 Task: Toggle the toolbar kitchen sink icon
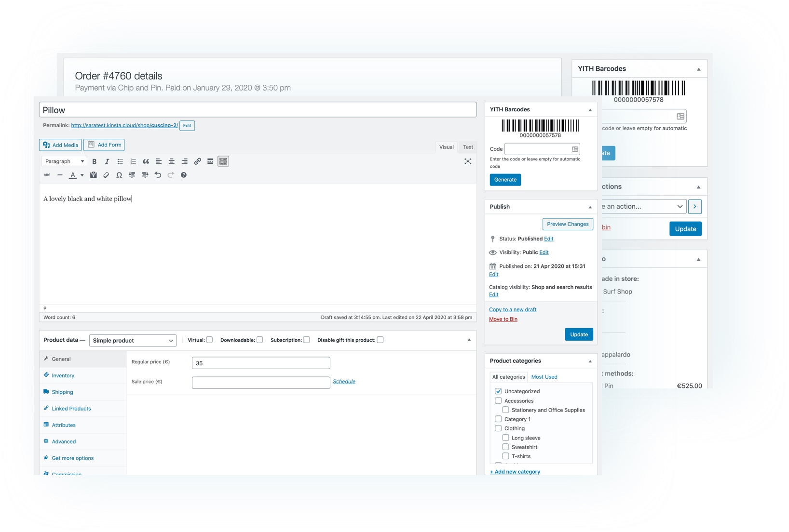[x=223, y=161]
